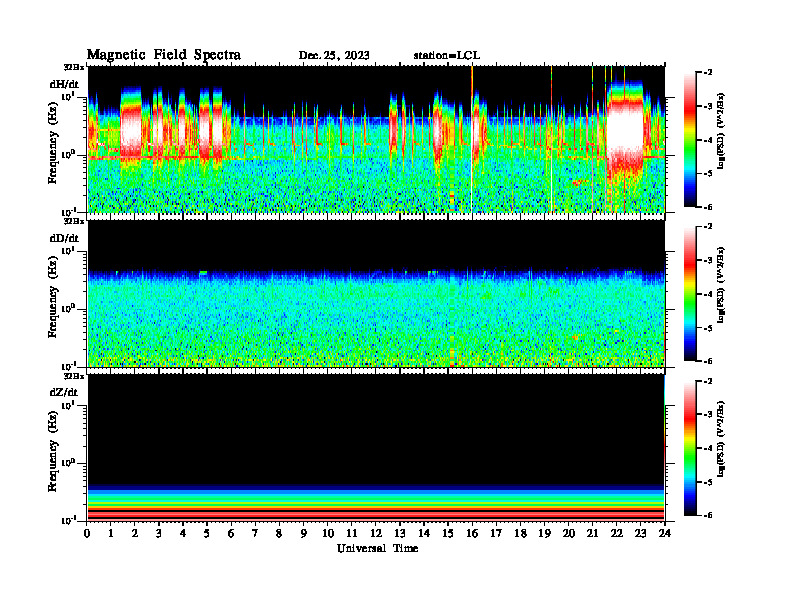Click hour "18" on the Universal Time axis
The image size is (792, 612).
(x=520, y=533)
